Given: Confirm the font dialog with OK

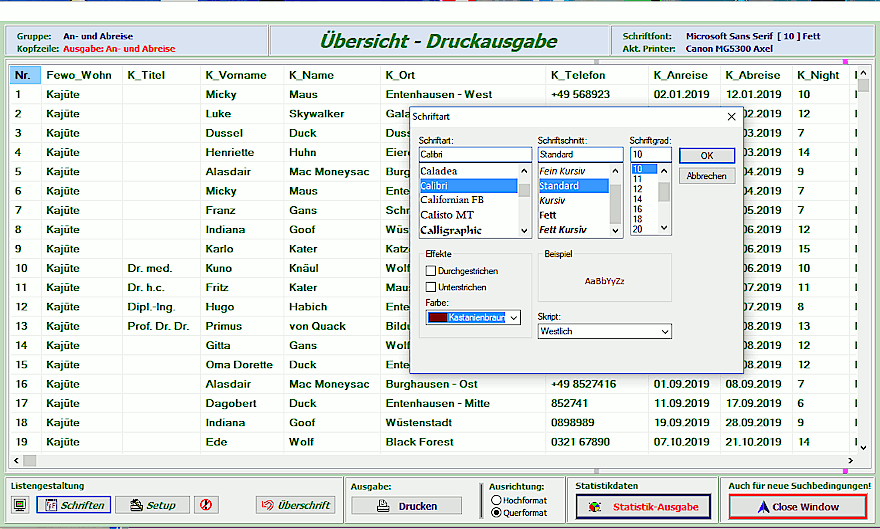Looking at the screenshot, I should tap(706, 156).
